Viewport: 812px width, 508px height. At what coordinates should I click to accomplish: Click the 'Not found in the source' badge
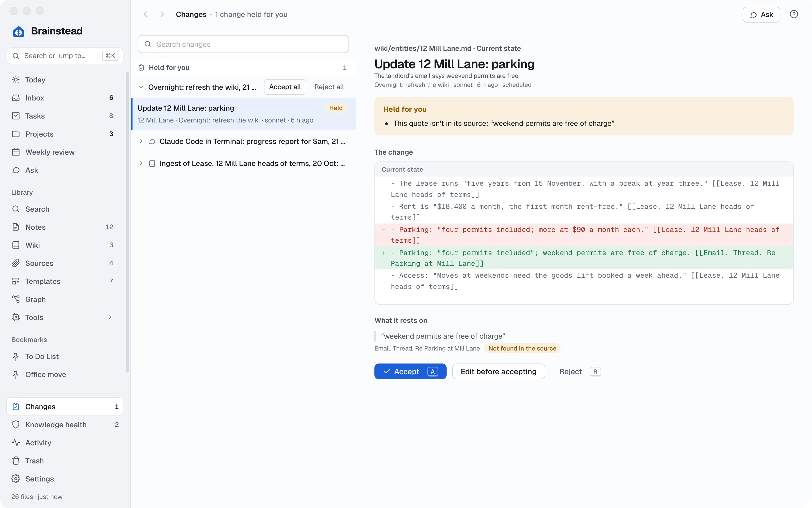point(522,349)
